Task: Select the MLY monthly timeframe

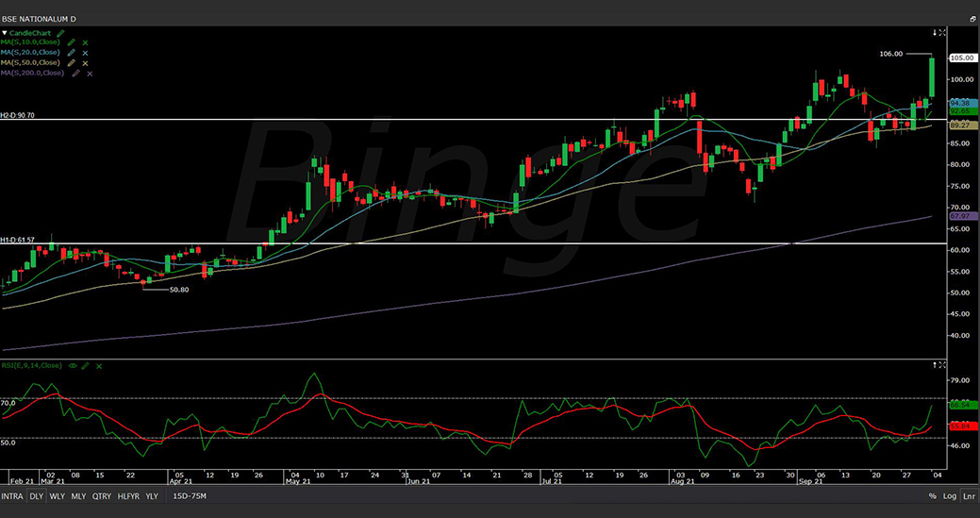Action: click(78, 496)
